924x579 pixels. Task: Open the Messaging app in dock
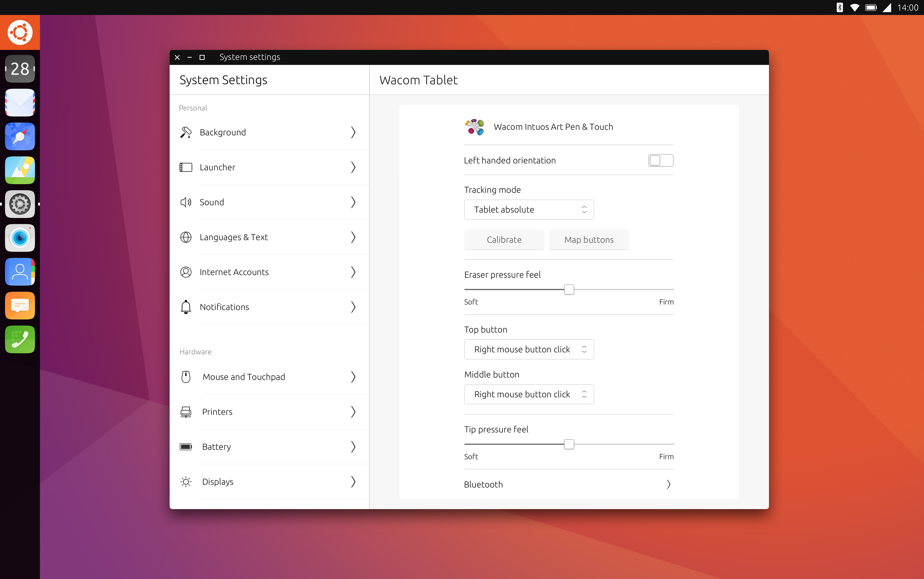[20, 306]
